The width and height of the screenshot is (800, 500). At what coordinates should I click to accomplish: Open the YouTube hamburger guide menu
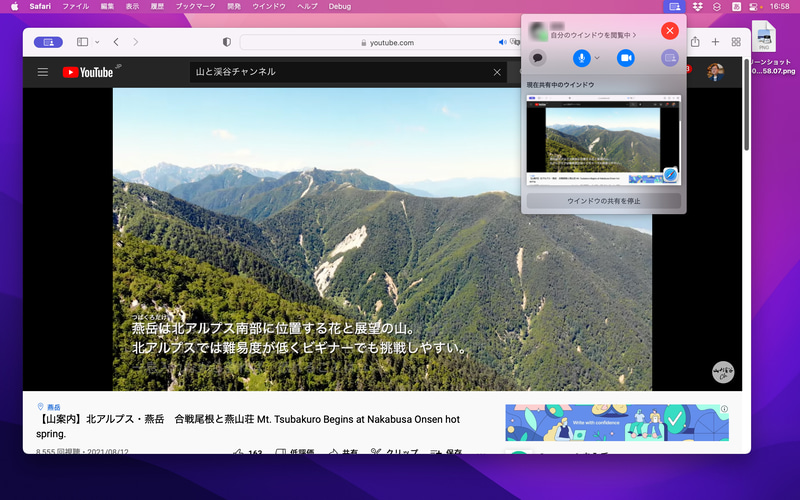(x=43, y=72)
